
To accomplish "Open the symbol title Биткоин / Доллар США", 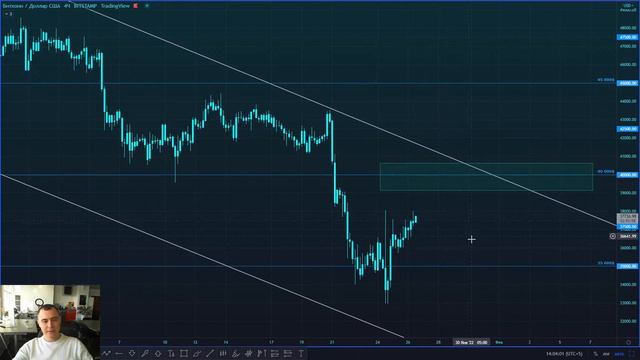I will 31,6.
